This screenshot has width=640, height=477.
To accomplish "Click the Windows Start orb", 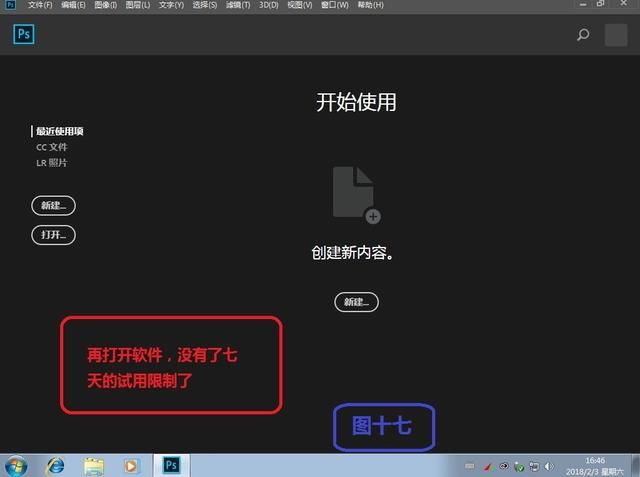I will (x=16, y=466).
